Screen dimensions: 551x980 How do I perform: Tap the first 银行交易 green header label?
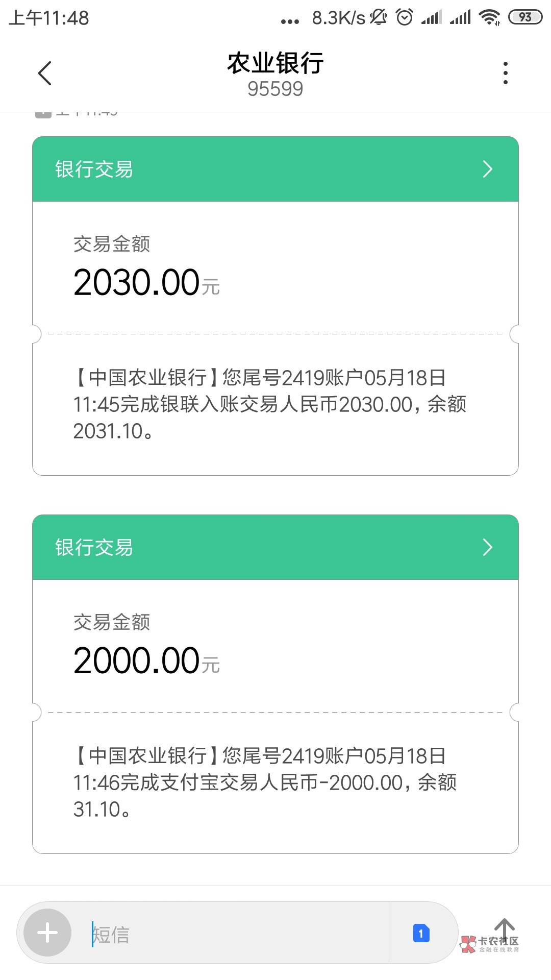coord(94,169)
